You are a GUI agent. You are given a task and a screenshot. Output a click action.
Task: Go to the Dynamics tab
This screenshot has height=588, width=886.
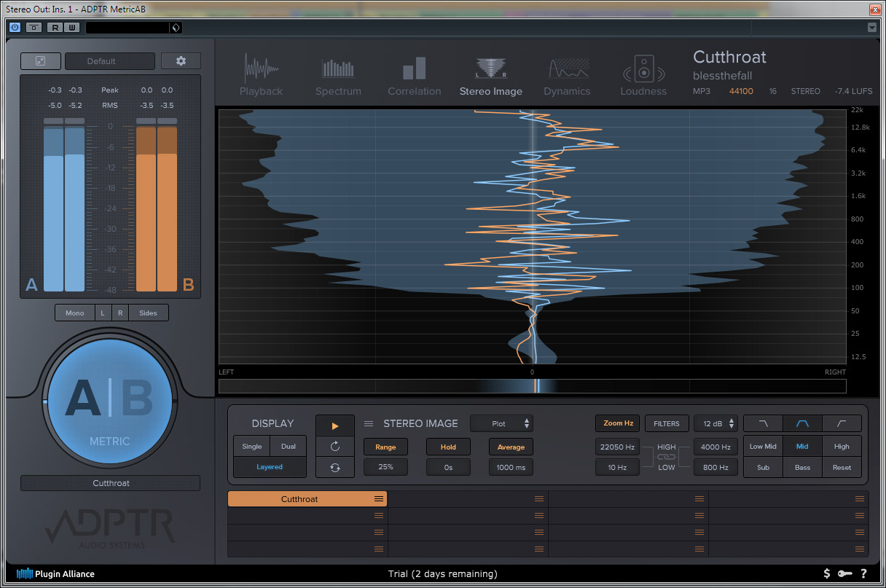(567, 76)
